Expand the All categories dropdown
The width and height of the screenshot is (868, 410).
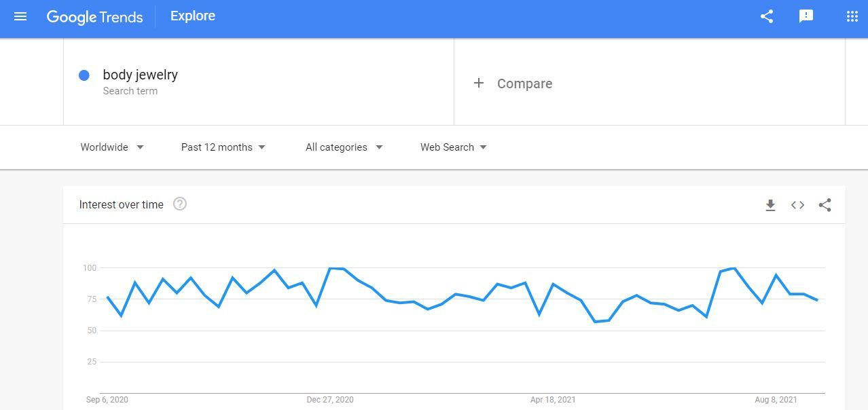344,147
